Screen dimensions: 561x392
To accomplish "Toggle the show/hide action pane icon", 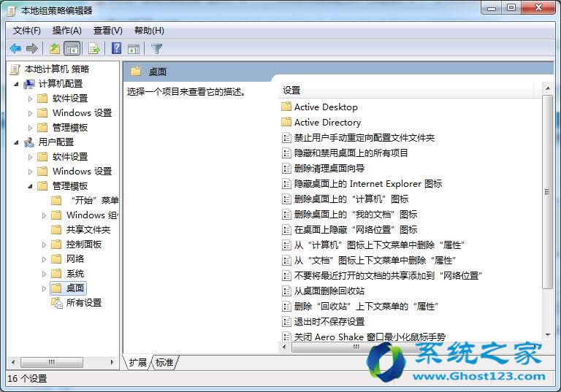I will (134, 49).
